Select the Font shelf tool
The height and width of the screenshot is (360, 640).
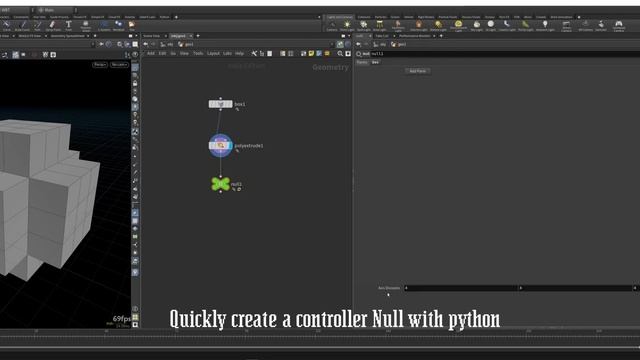69,26
